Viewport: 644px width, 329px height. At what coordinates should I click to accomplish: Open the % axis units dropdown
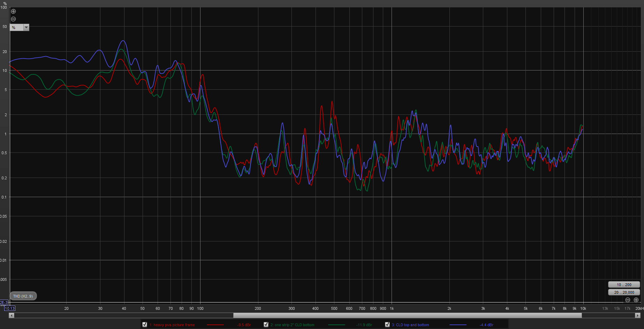[x=20, y=27]
